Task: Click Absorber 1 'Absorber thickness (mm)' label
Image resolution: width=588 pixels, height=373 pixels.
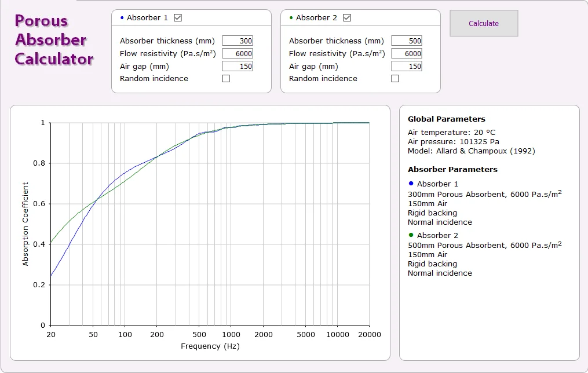Action: (x=167, y=41)
